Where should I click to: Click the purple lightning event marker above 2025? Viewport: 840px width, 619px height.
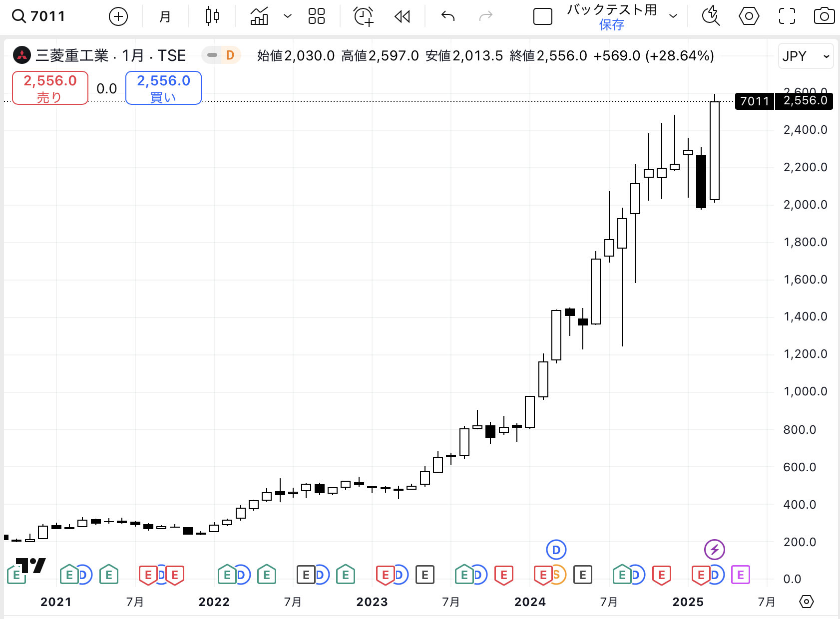[x=714, y=550]
